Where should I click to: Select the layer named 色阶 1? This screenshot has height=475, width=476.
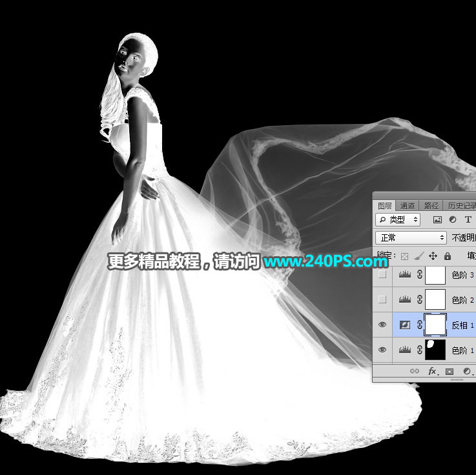click(462, 350)
